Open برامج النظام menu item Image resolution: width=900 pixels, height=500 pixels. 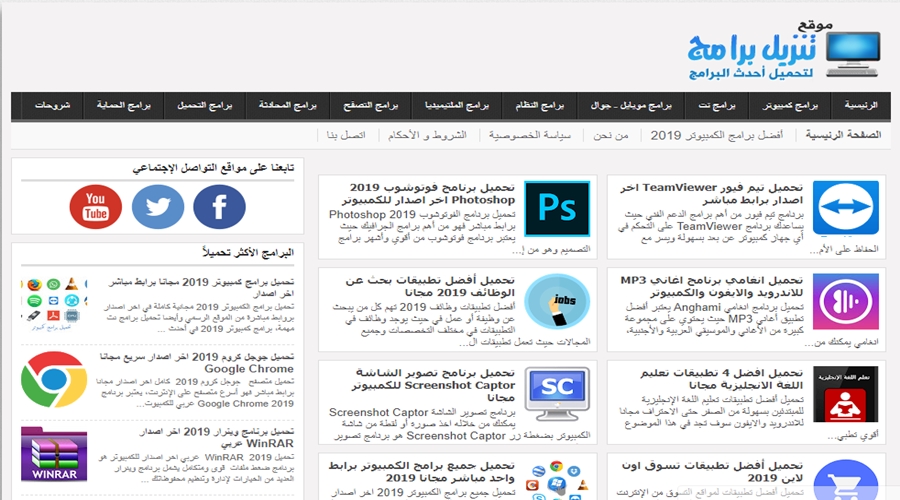(x=540, y=106)
